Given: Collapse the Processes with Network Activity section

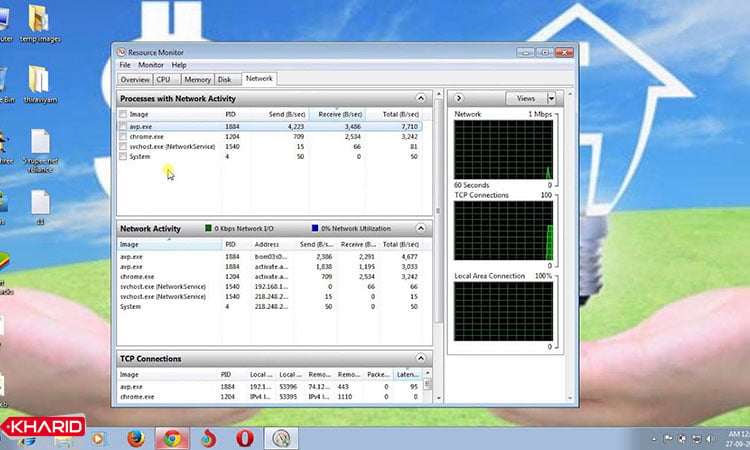Looking at the screenshot, I should (x=420, y=99).
